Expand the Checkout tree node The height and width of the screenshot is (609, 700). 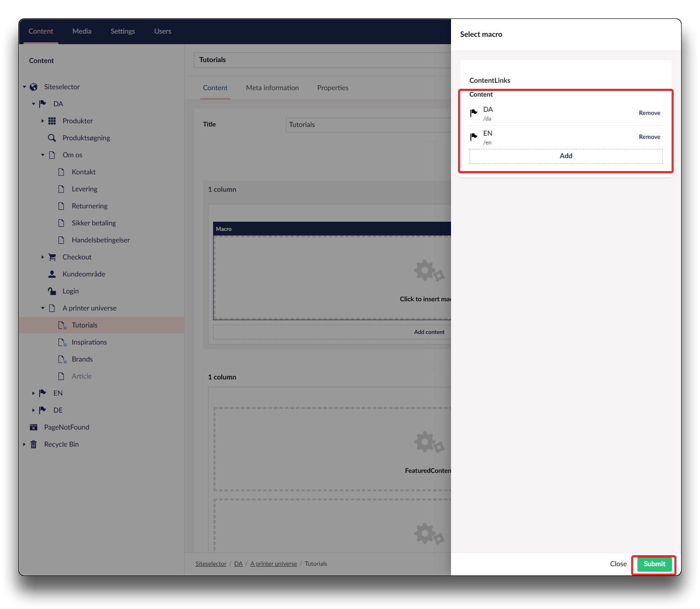coord(43,257)
